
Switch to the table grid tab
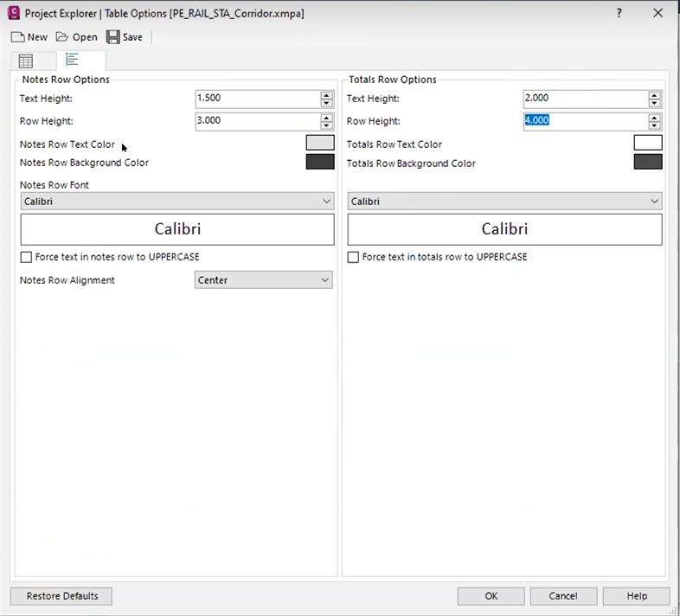click(26, 61)
